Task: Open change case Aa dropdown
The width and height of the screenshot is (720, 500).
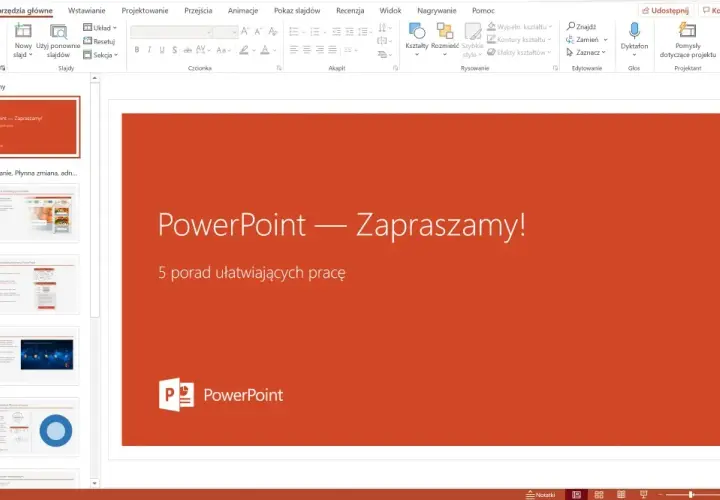Action: 224,50
